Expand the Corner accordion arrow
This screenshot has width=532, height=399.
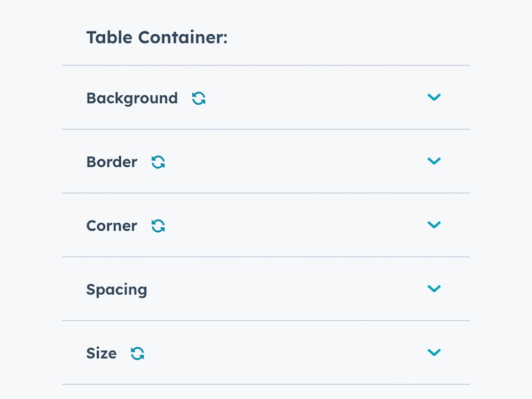click(434, 225)
